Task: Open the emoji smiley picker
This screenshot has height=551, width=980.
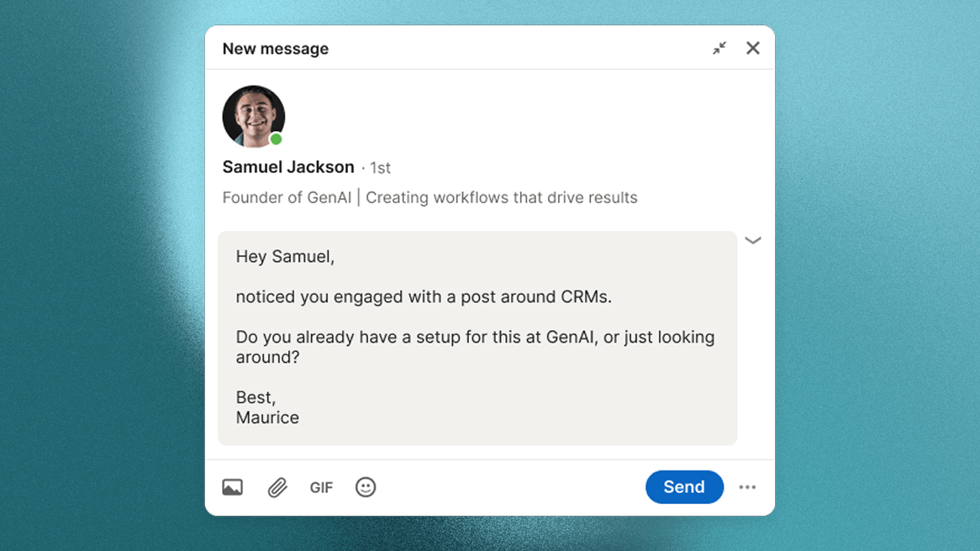Action: 366,487
